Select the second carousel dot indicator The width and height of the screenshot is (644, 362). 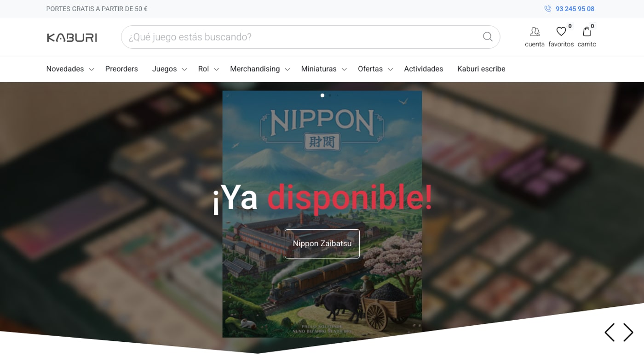click(330, 96)
